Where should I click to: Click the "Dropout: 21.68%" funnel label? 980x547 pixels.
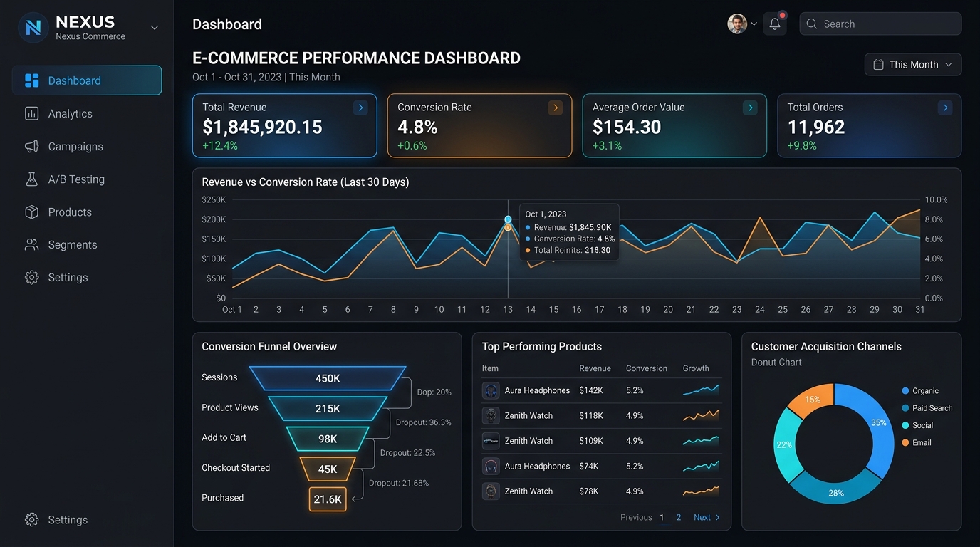pos(399,483)
